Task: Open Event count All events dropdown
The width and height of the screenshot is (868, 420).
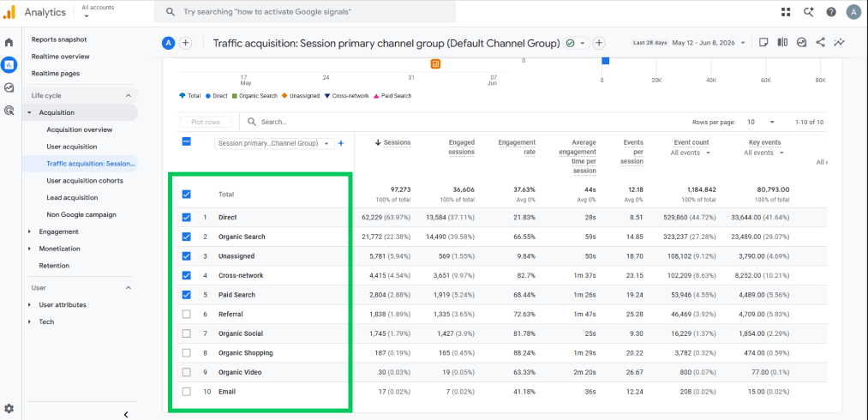Action: pyautogui.click(x=689, y=153)
